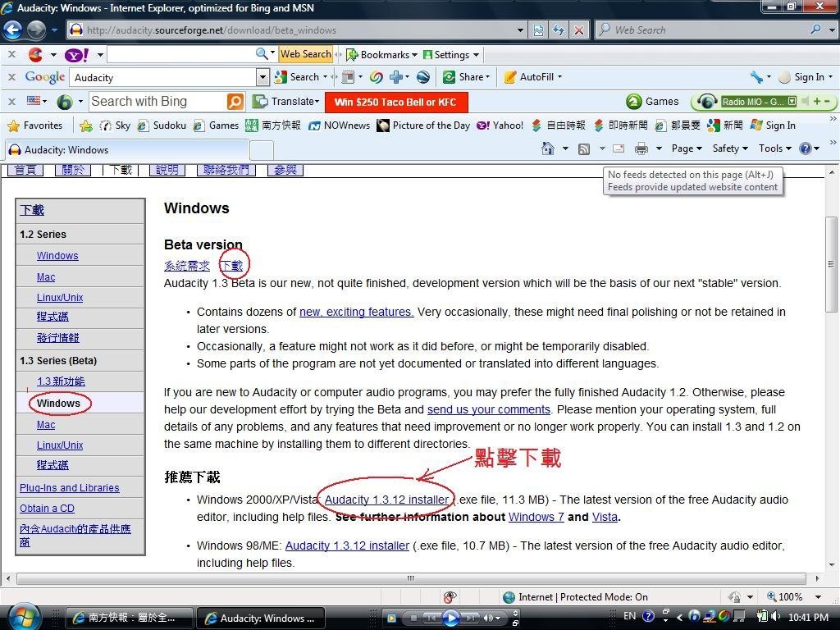The image size is (840, 630).
Task: Click the 'send us your comments' link
Action: pyautogui.click(x=489, y=410)
